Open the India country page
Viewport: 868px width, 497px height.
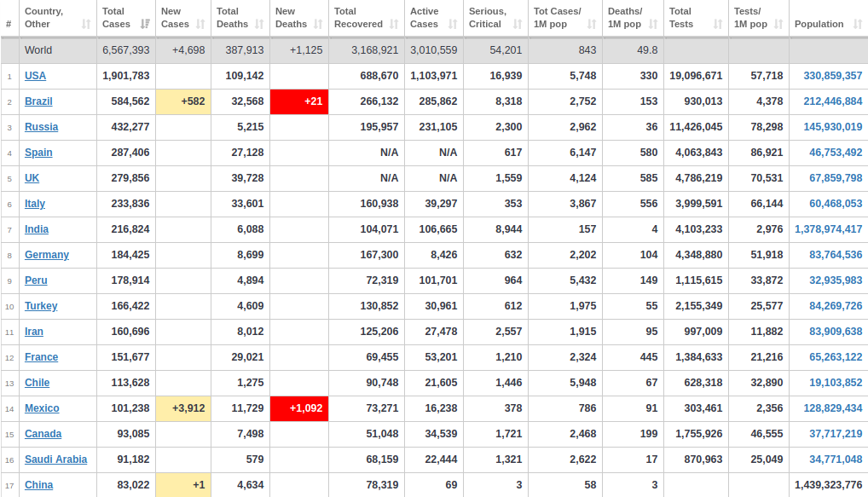37,229
